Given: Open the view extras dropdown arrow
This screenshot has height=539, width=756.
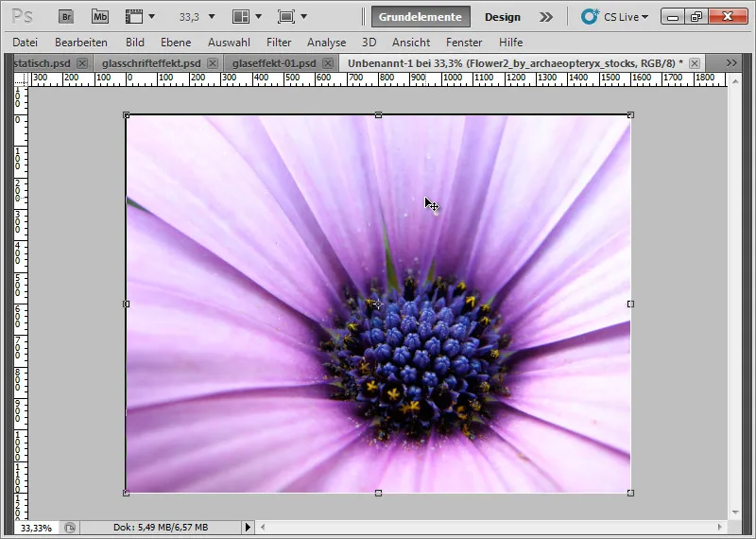Looking at the screenshot, I should coord(152,17).
